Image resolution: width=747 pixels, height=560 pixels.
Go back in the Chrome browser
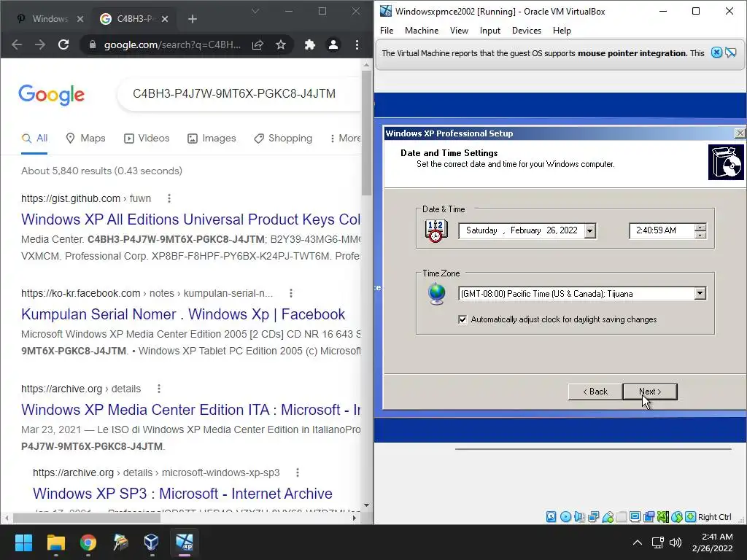pos(17,44)
